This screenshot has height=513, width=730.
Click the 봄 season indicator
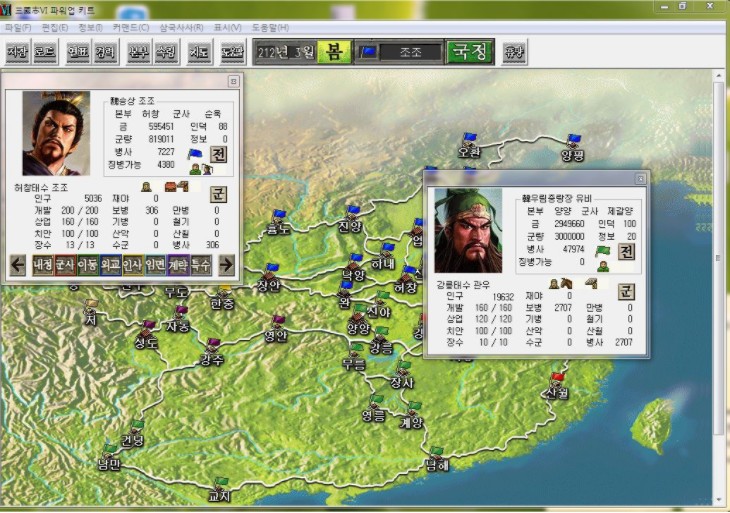tap(334, 52)
